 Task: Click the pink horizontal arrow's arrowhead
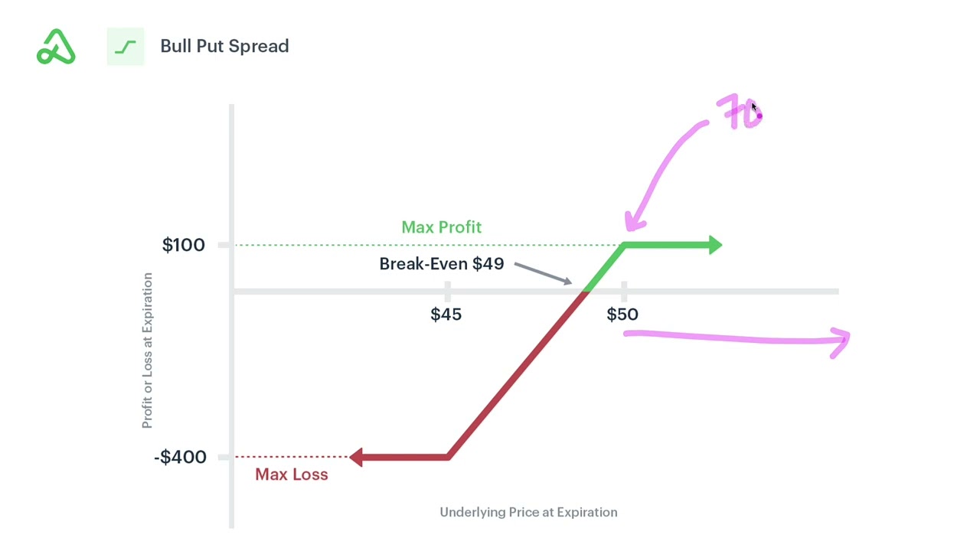(841, 341)
